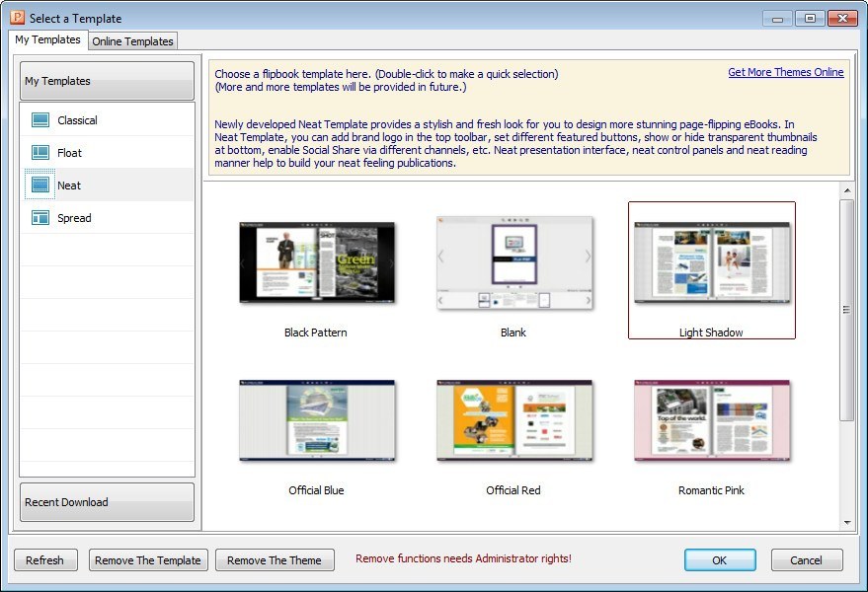Screen dimensions: 868x592
Task: Click the Remove The Template button
Action: click(147, 559)
